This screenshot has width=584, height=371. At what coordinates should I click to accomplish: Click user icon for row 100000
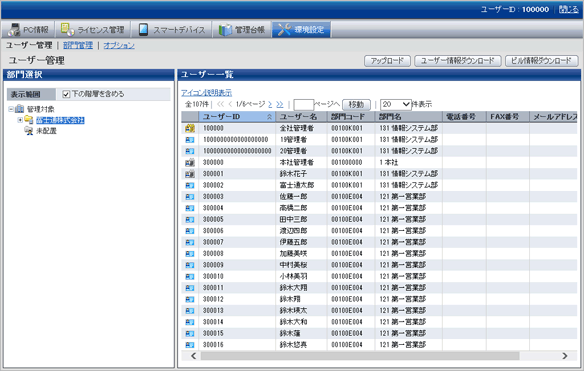click(x=190, y=129)
